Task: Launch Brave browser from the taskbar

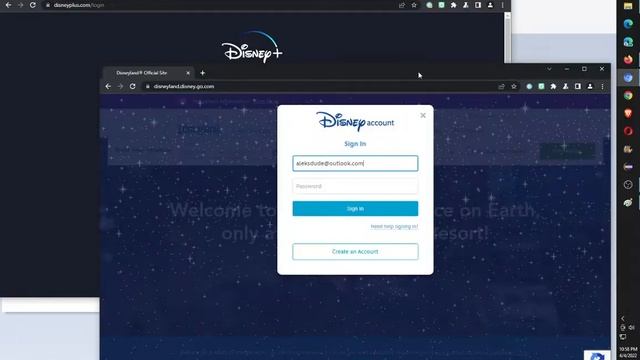Action: pyautogui.click(x=628, y=113)
